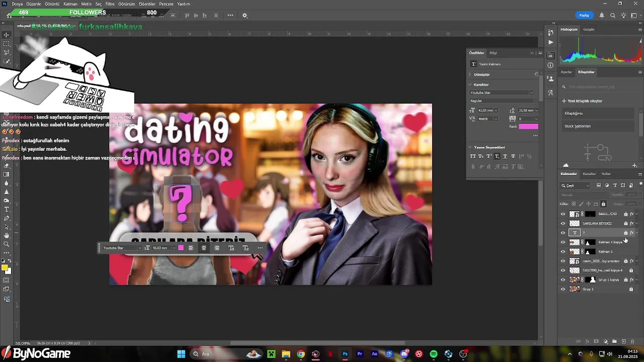Open the leading 21,58 mm dropdown

click(x=536, y=111)
